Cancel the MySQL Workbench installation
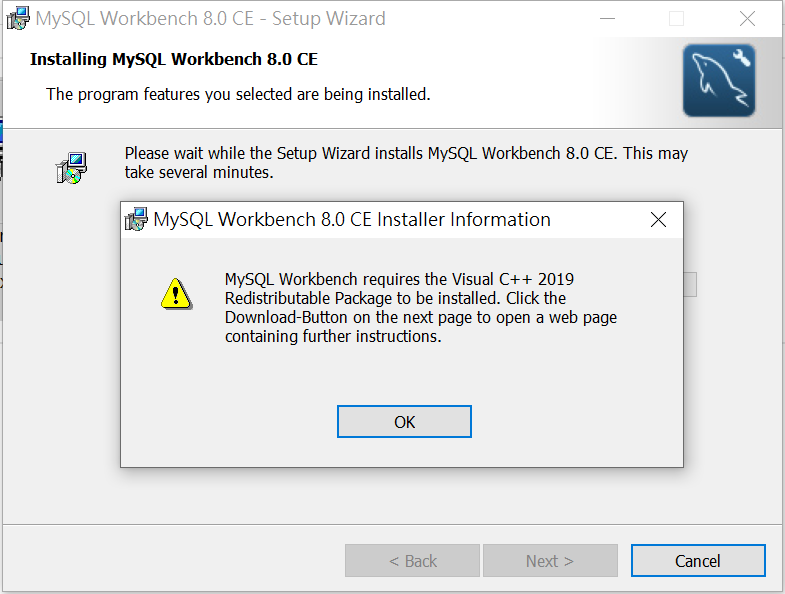Viewport: 785px width, 594px height. tap(698, 560)
